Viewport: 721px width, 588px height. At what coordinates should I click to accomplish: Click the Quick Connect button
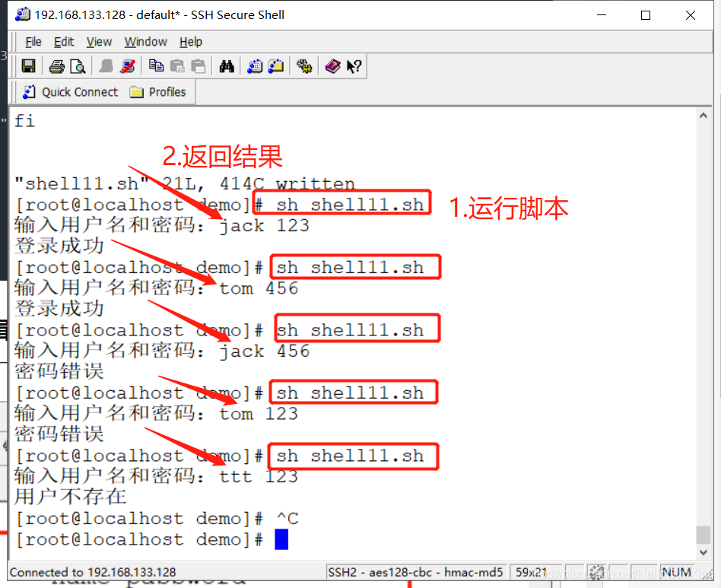(71, 92)
